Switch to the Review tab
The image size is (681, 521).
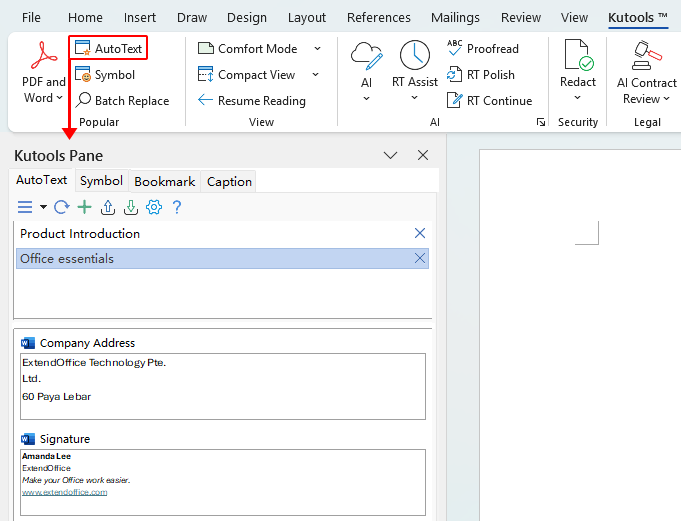point(521,17)
